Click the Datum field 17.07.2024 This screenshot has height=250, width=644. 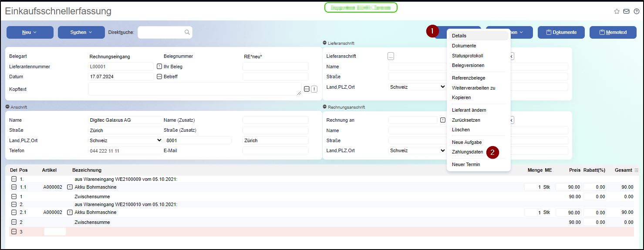121,77
